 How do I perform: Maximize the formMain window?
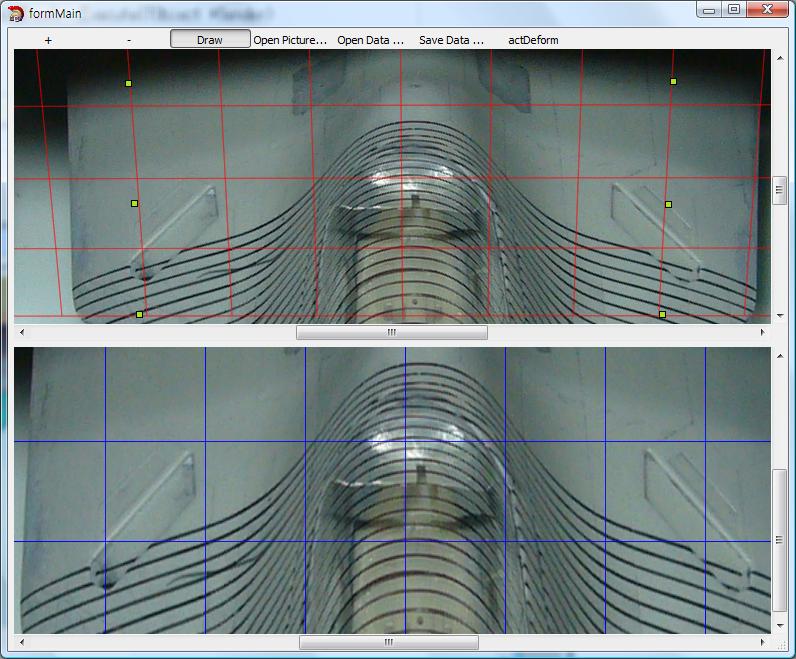(x=734, y=10)
